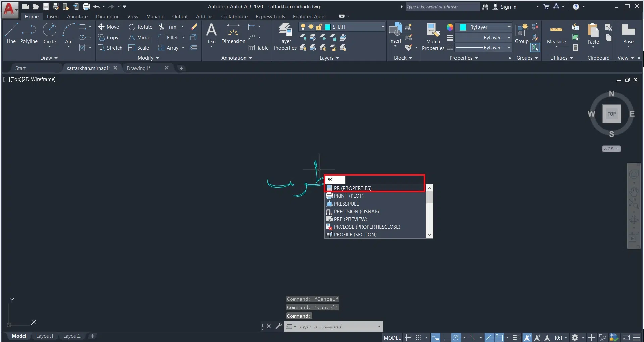The width and height of the screenshot is (644, 342).
Task: Select the Line drawing tool
Action: pos(11,34)
